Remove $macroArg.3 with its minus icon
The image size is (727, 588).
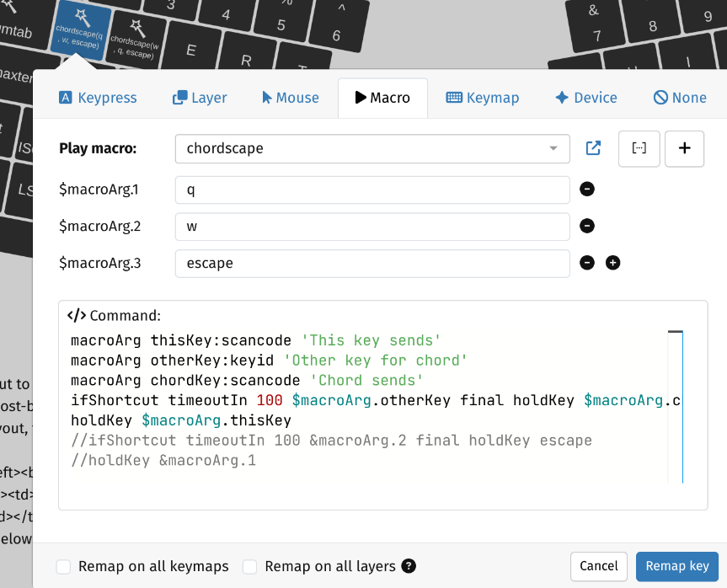click(588, 263)
